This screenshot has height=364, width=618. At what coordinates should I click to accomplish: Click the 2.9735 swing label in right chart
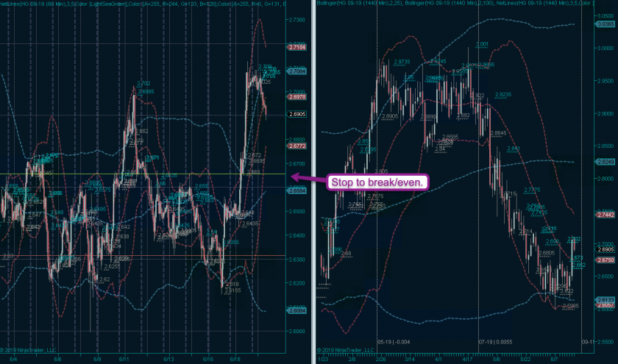pyautogui.click(x=402, y=62)
